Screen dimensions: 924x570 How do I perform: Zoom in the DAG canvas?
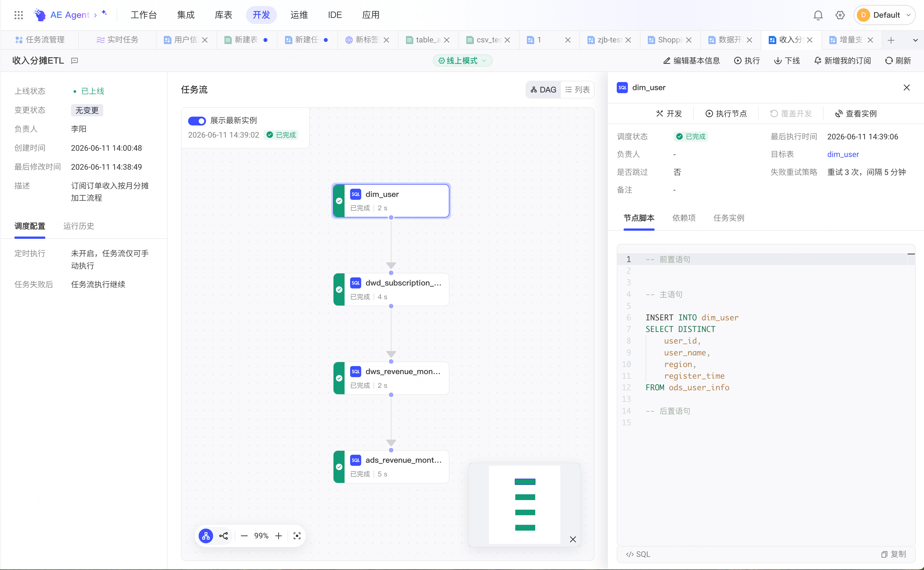[x=279, y=536]
